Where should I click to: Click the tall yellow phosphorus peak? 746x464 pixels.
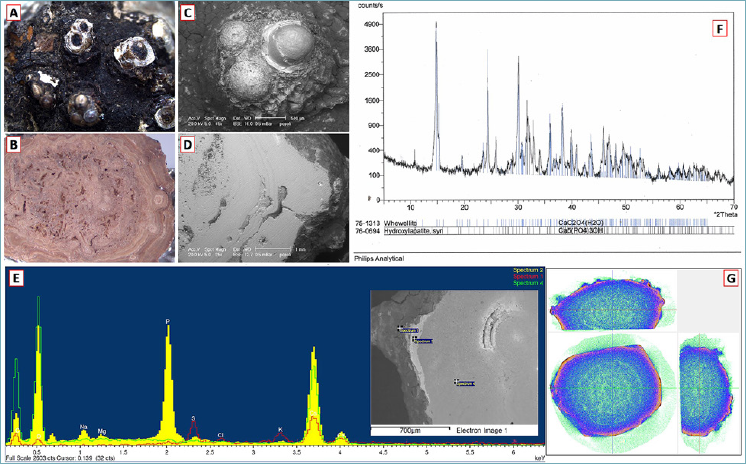point(167,383)
